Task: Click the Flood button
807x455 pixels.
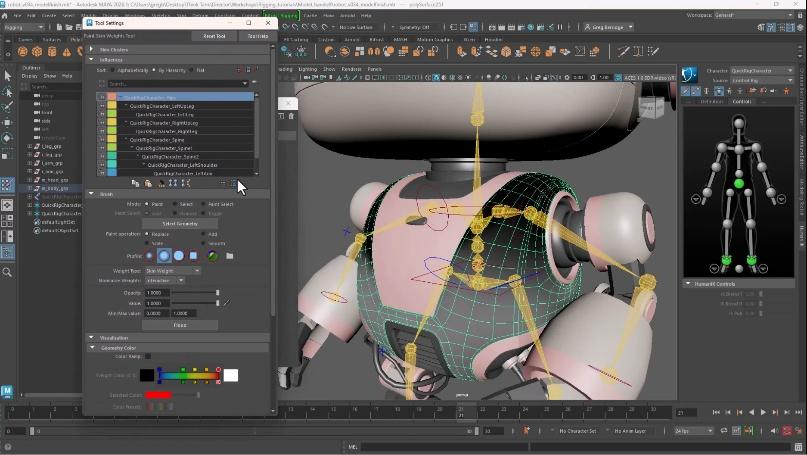Action: pyautogui.click(x=180, y=325)
